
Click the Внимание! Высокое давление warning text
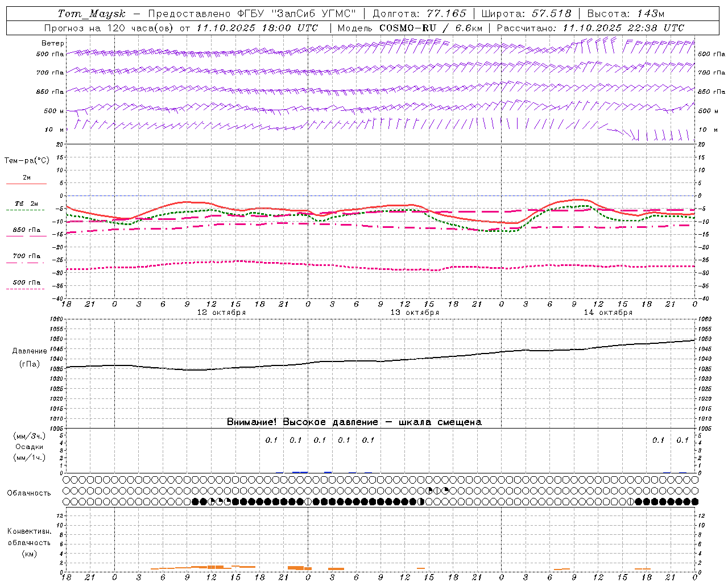[x=354, y=422]
